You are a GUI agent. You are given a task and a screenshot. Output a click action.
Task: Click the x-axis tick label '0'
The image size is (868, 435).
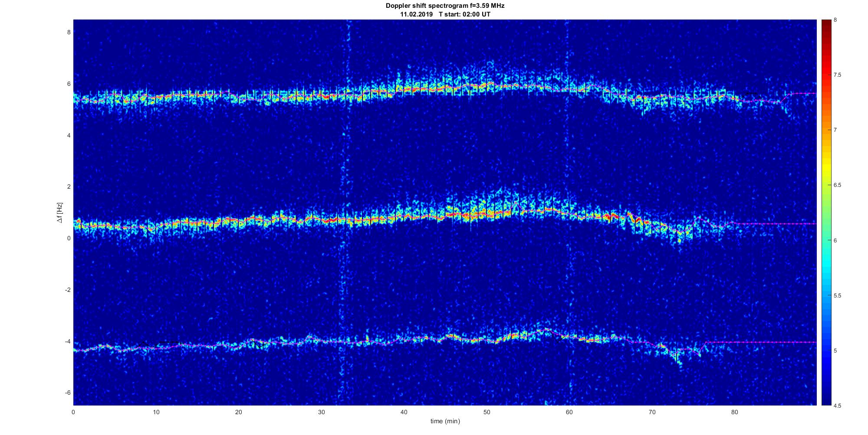pos(73,412)
